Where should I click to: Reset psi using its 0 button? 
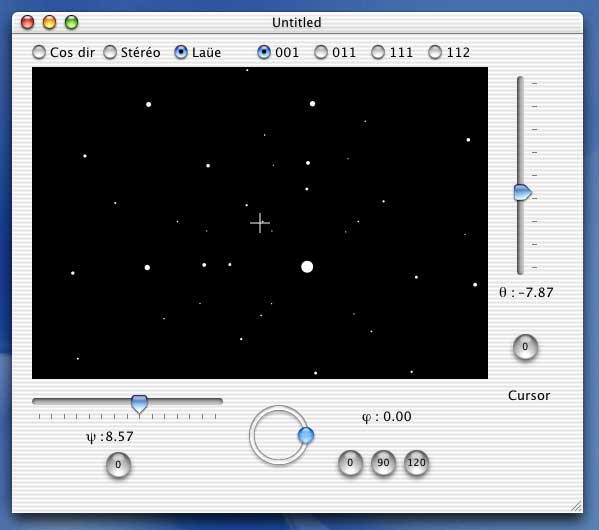point(118,465)
